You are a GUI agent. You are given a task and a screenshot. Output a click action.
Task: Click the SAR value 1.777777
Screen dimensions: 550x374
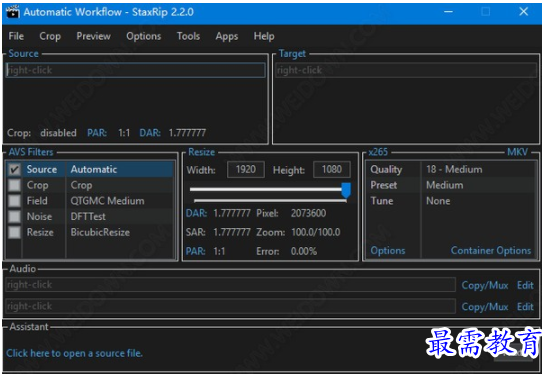(232, 232)
